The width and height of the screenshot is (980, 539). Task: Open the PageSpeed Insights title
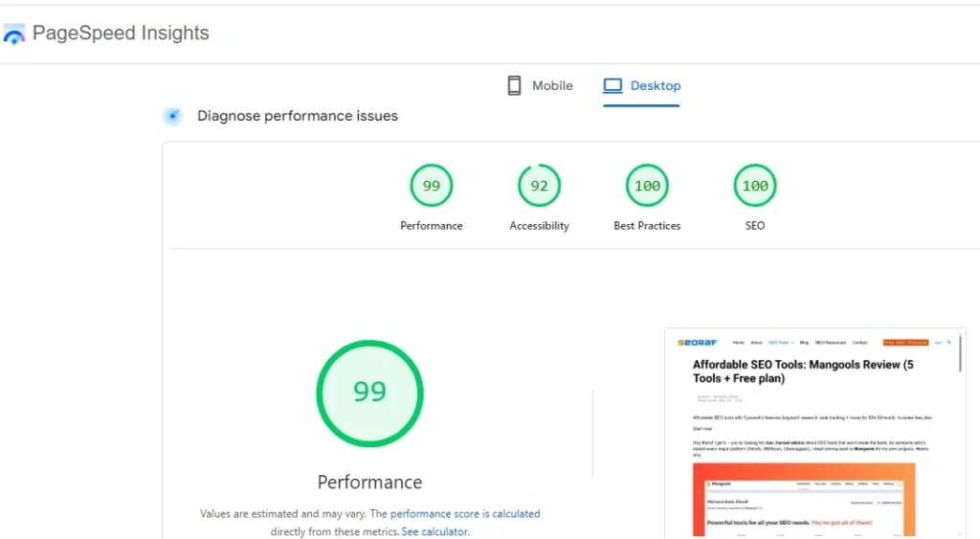coord(121,33)
